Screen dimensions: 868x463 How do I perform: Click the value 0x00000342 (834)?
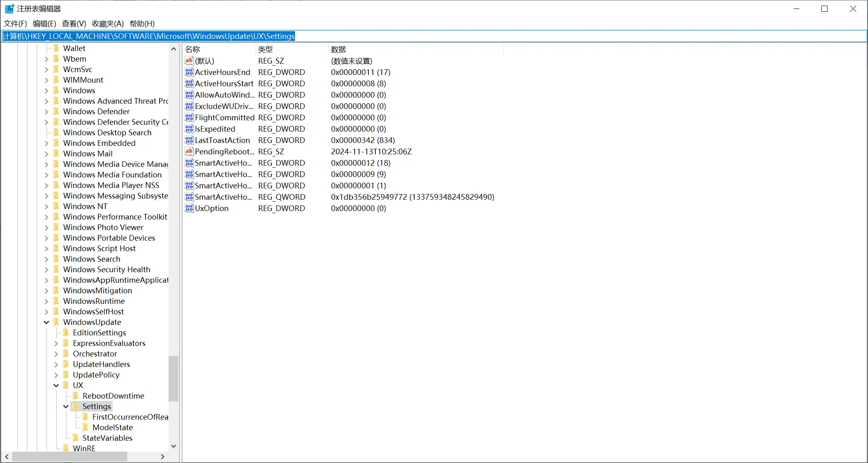coord(363,140)
